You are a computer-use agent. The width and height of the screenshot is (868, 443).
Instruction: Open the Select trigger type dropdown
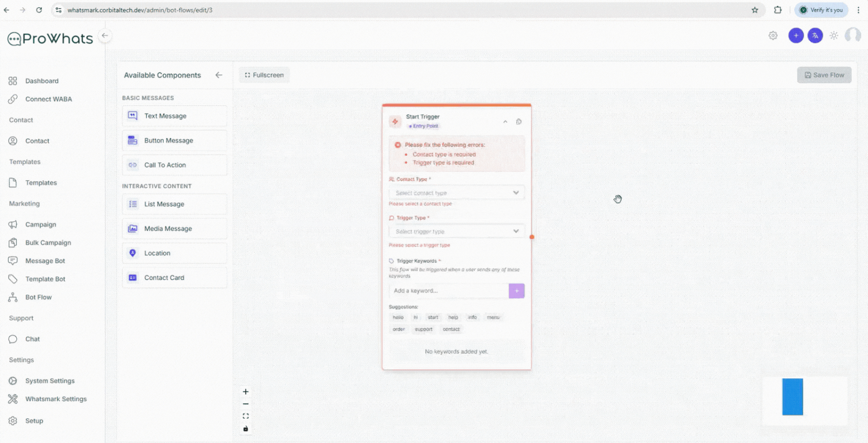[456, 231]
